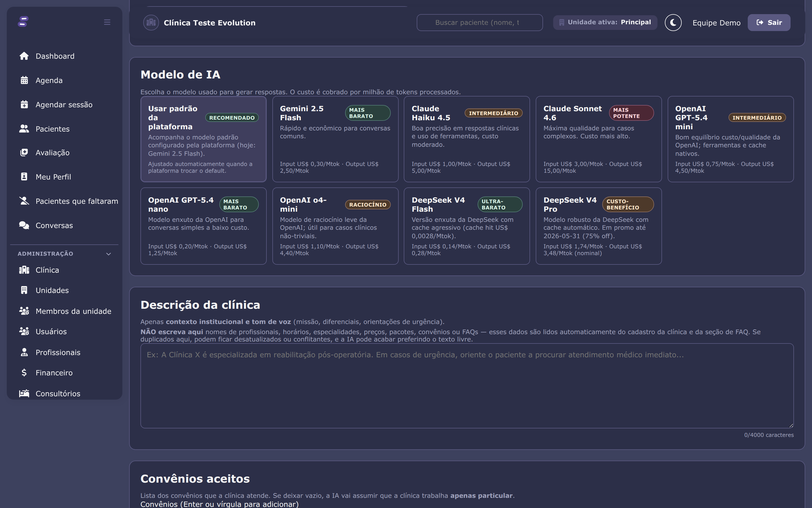Select the Gemini 2.5 Flash model card
This screenshot has width=812, height=508.
pyautogui.click(x=335, y=139)
